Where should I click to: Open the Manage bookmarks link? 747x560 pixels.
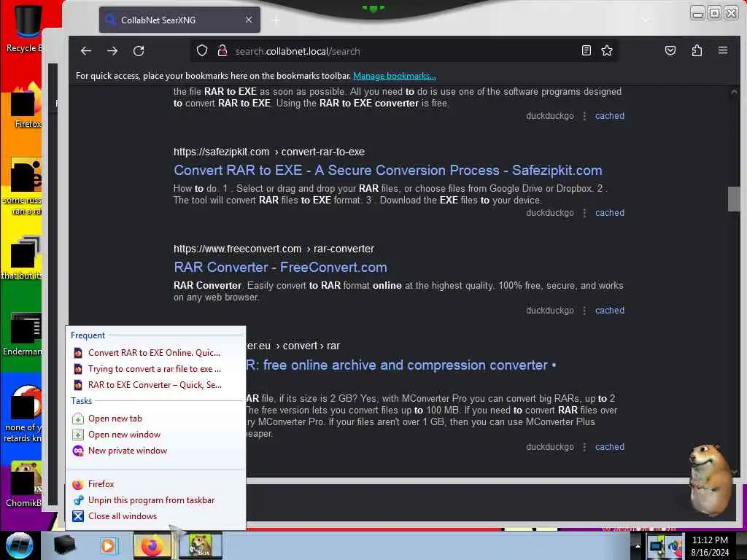tap(395, 76)
